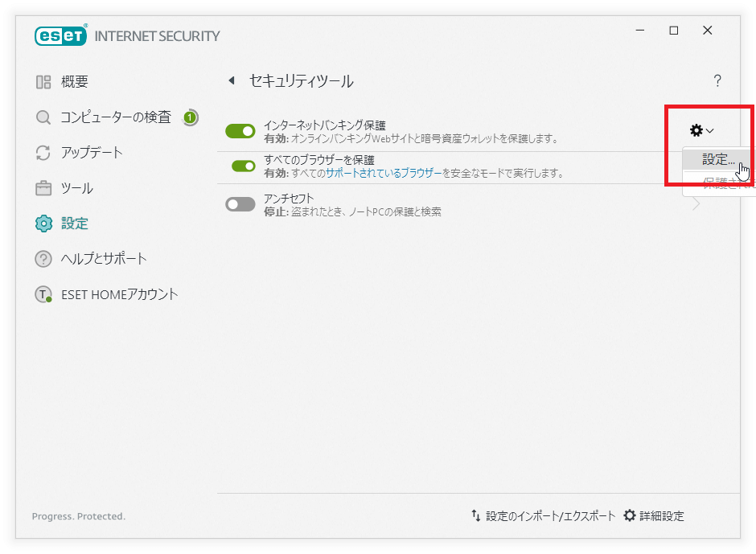Disable インターネットバンキング保護 toggle
The width and height of the screenshot is (756, 554).
(240, 131)
